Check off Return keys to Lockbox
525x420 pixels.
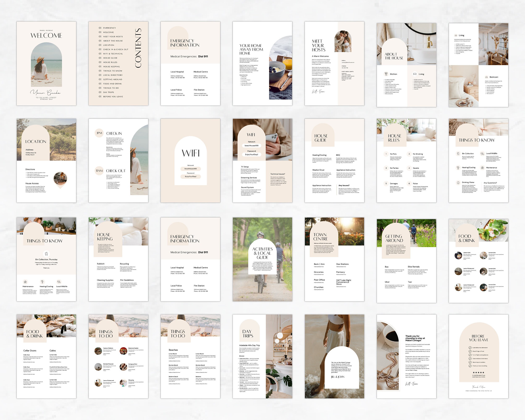[470, 362]
